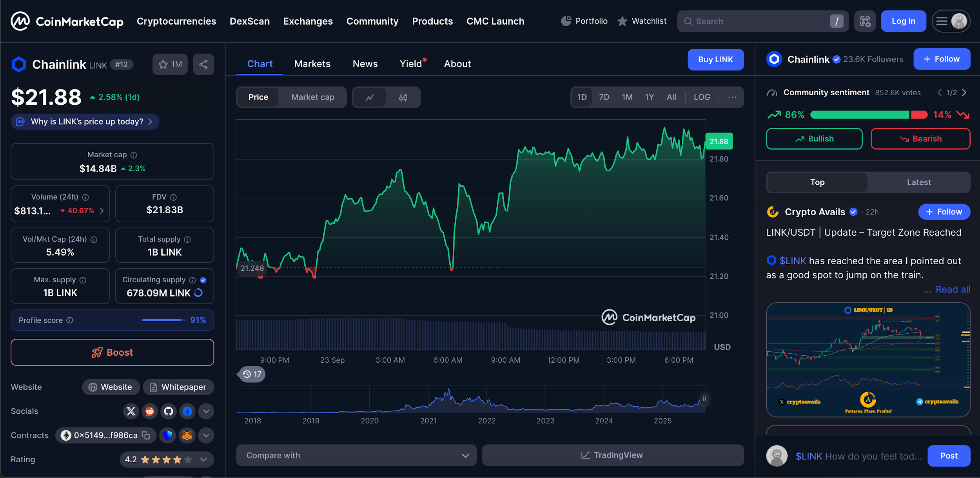Open the Markets tab
Screen dimensions: 980x478
click(x=312, y=64)
